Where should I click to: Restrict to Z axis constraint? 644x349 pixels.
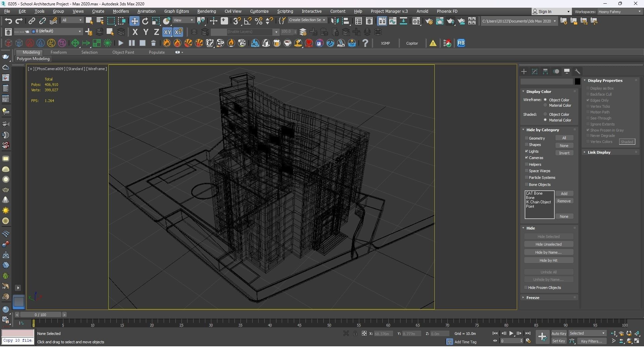pos(156,32)
